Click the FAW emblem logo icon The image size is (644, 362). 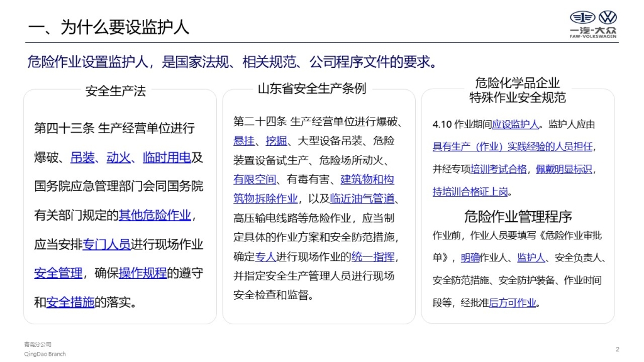coord(582,17)
